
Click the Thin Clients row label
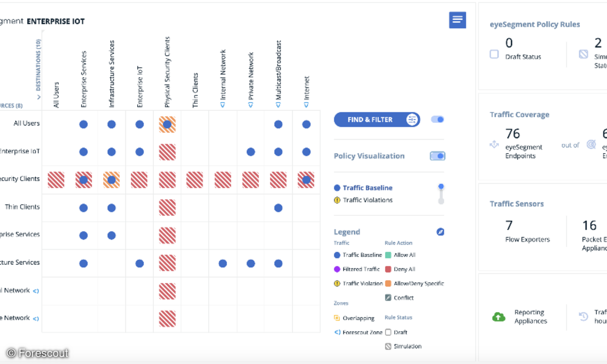(x=22, y=207)
